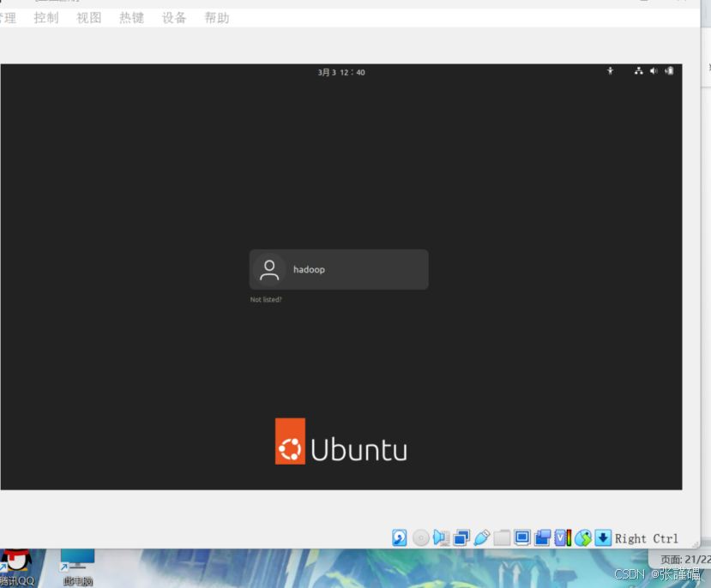The width and height of the screenshot is (711, 588).
Task: Click the recording status icon
Action: 542,537
